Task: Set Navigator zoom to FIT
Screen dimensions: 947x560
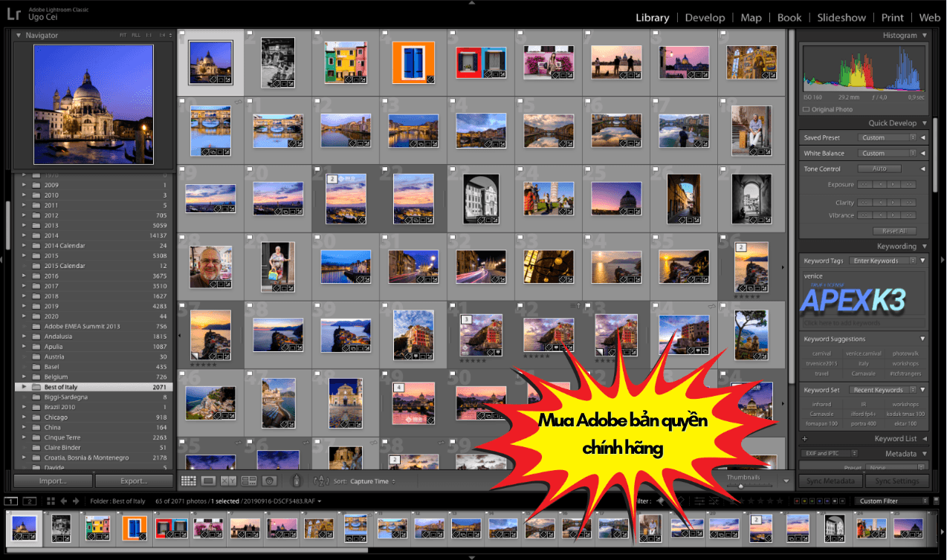Action: [123, 36]
